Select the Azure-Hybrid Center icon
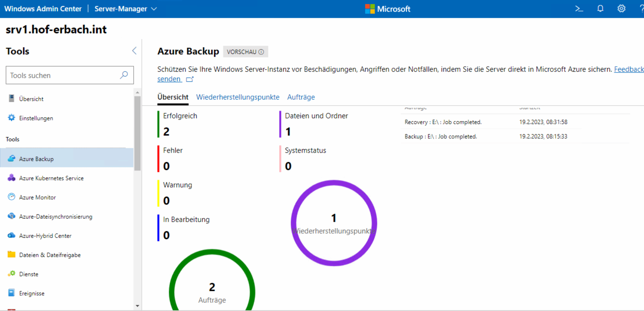The image size is (644, 311). point(11,235)
